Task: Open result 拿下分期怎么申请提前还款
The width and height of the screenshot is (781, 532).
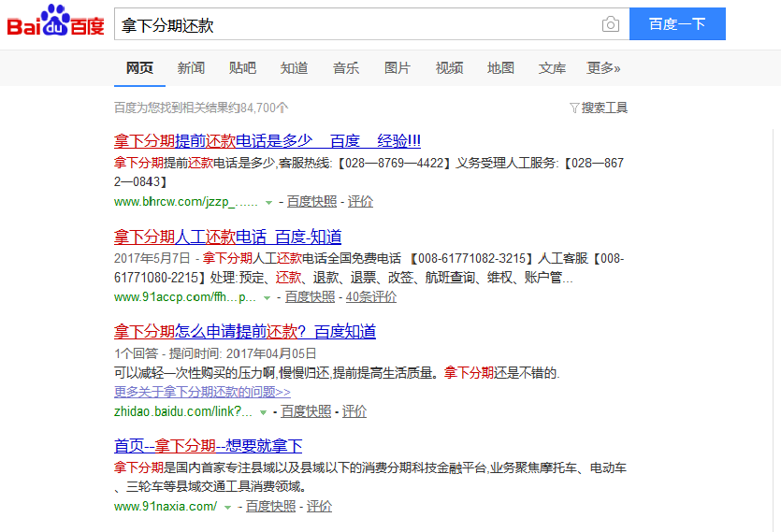Action: point(244,332)
